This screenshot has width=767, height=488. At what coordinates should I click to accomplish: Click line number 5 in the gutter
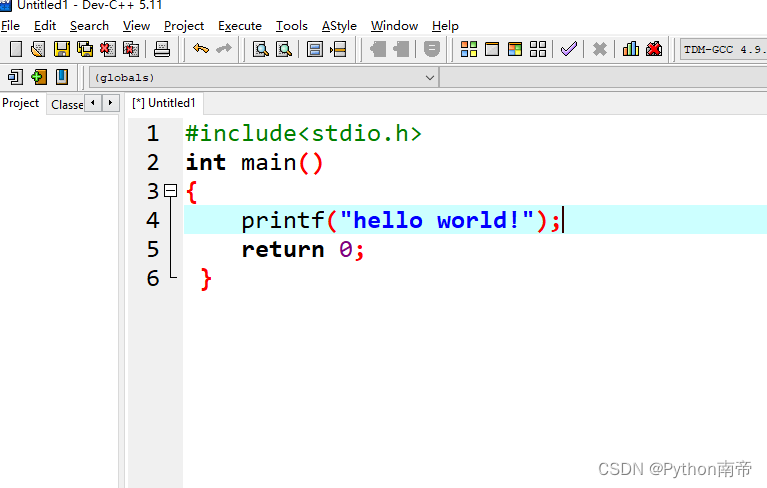152,249
